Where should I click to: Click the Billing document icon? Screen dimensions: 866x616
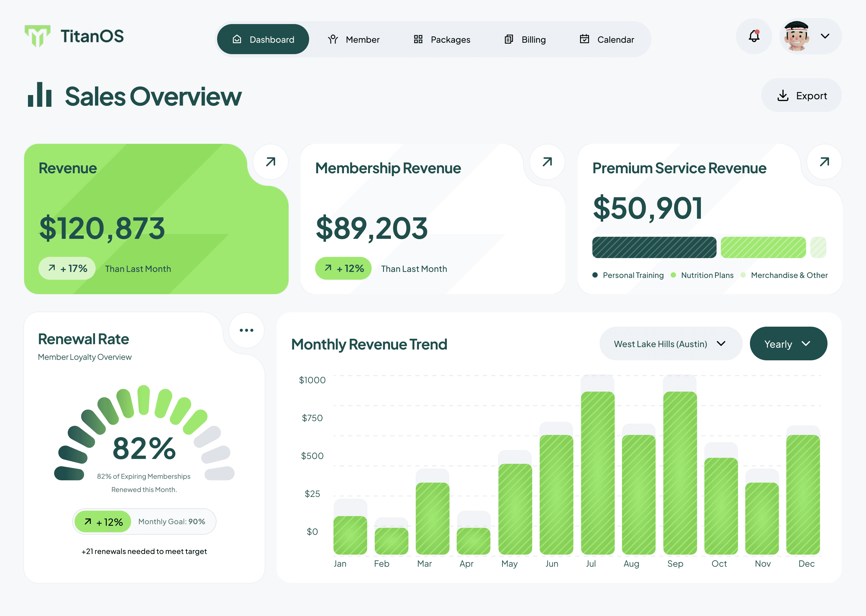[x=509, y=39]
